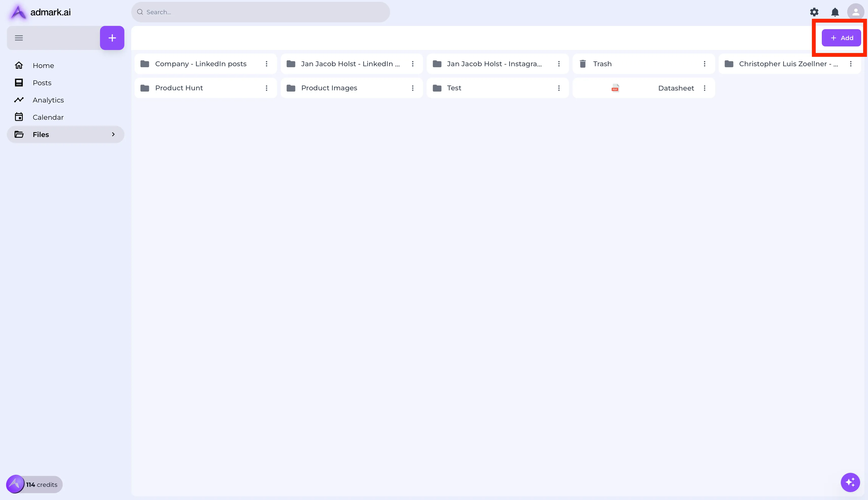Check notifications via the bell icon
This screenshot has height=500, width=868.
pos(835,12)
